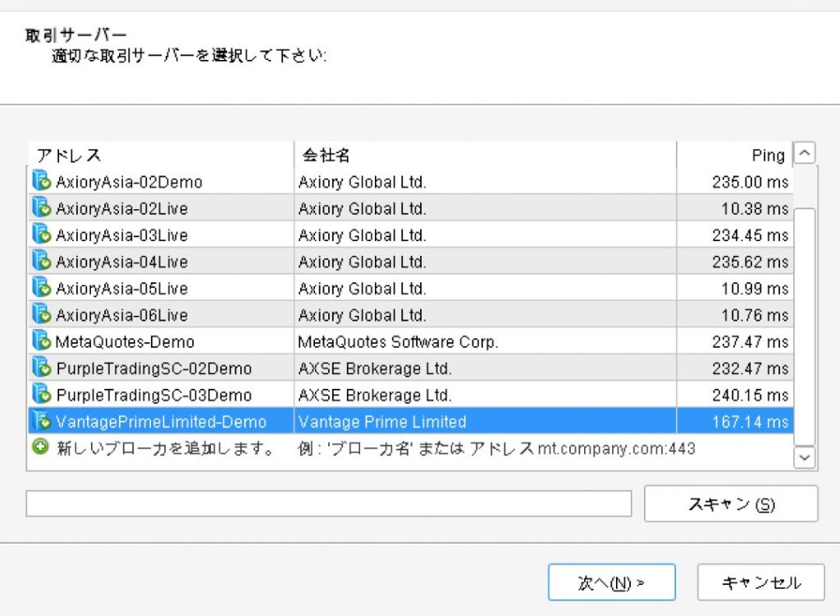Click the server icon next to AxioryAsia-06Live
Viewport: 840px width, 616px height.
pyautogui.click(x=41, y=314)
